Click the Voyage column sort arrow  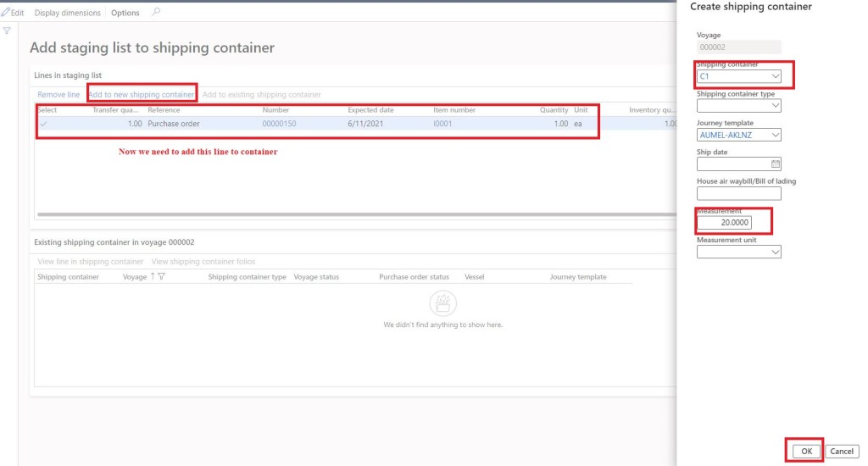tap(153, 277)
